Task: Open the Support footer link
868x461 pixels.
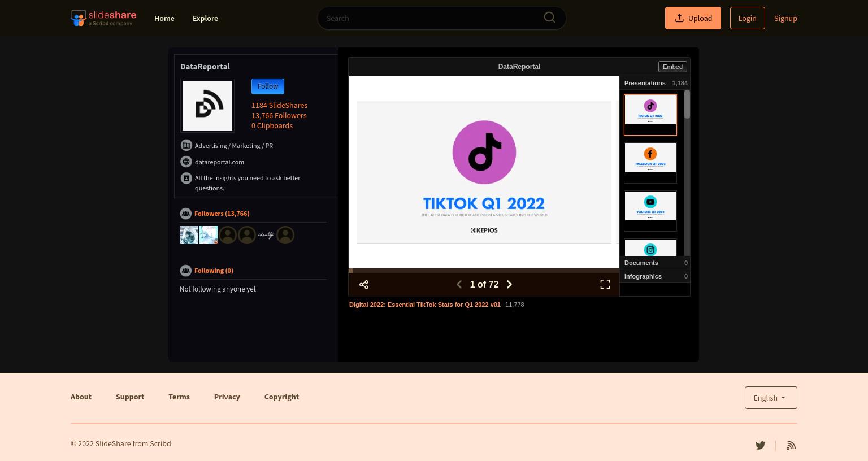Action: (x=130, y=397)
